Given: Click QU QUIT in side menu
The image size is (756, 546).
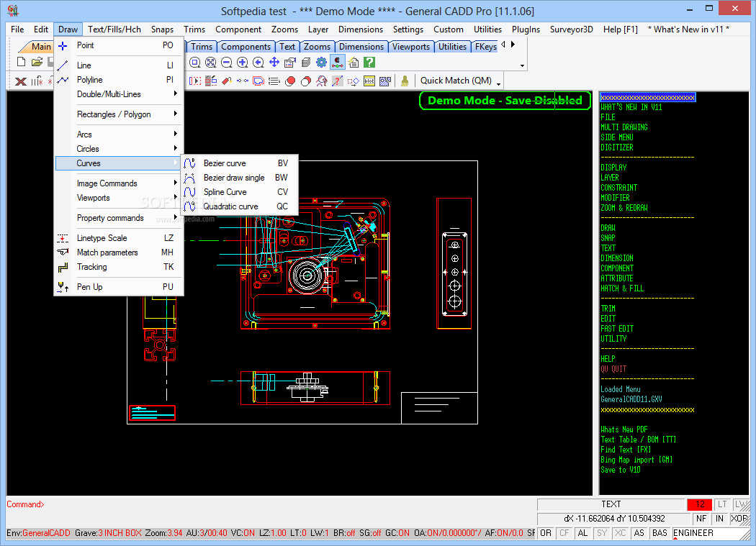Looking at the screenshot, I should pyautogui.click(x=613, y=368).
